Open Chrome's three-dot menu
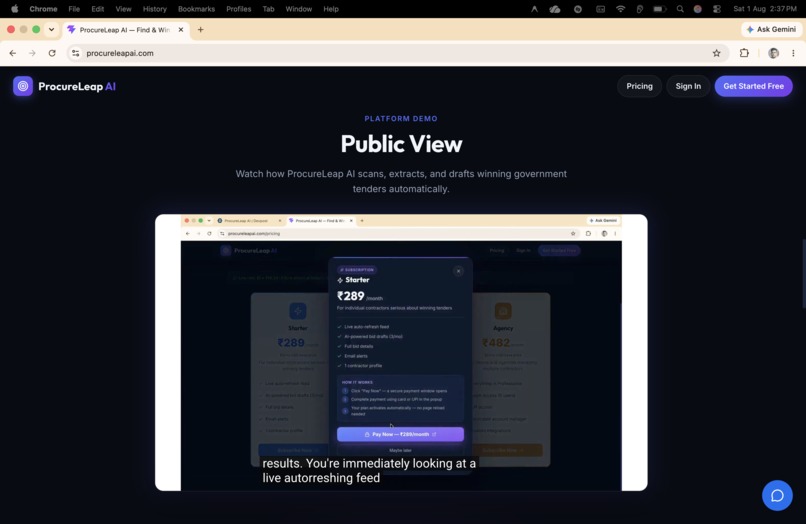This screenshot has height=524, width=806. tap(793, 53)
